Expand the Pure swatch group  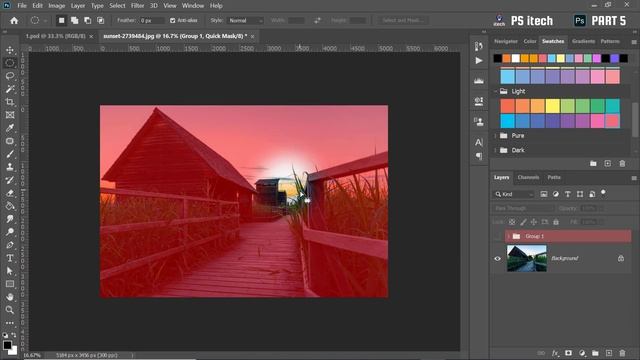pyautogui.click(x=496, y=136)
